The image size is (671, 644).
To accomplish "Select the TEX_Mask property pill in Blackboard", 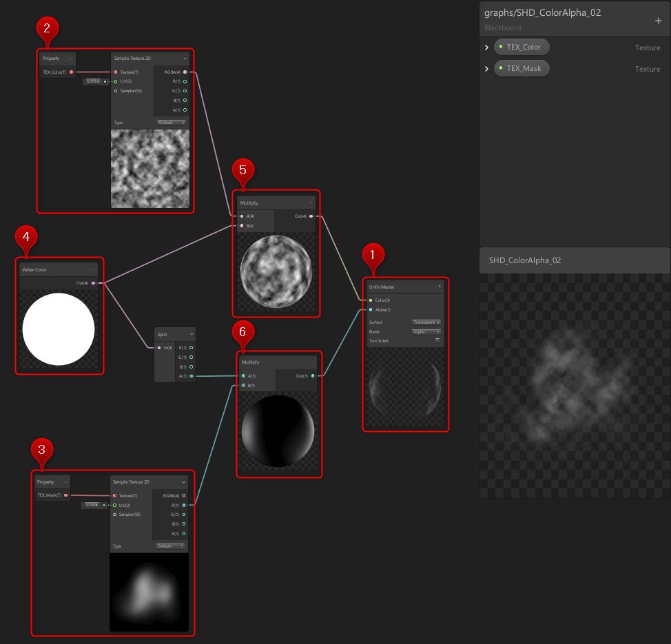I will tap(522, 68).
